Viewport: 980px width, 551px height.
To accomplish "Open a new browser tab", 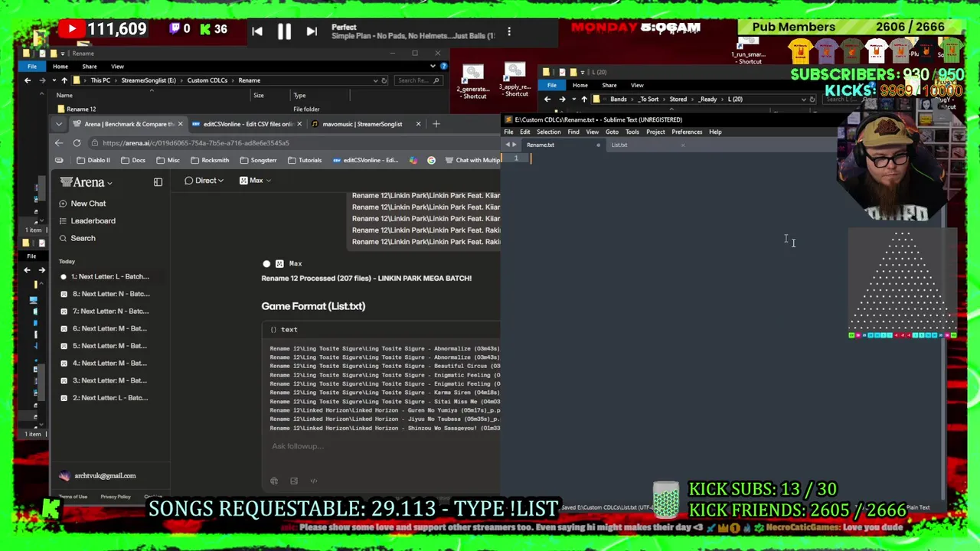I will pos(436,124).
